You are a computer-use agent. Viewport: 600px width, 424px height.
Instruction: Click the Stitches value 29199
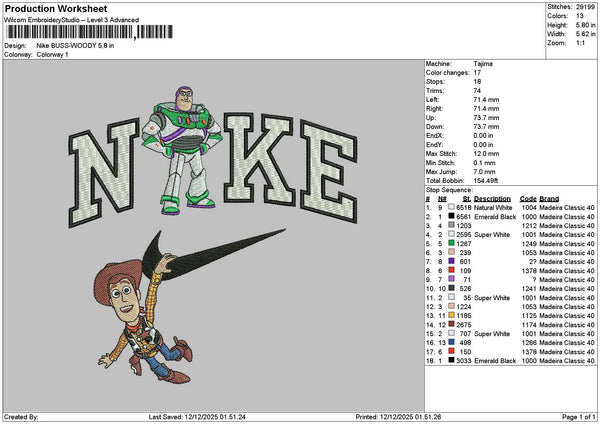point(585,7)
